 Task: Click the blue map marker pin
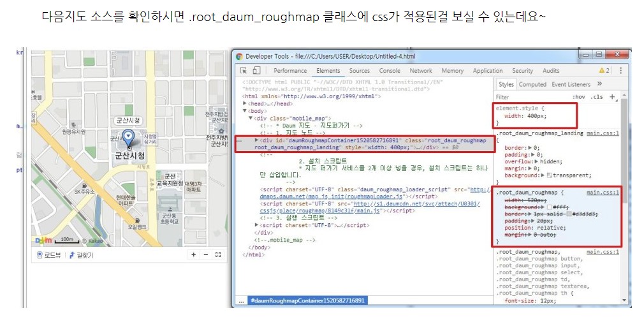coord(129,137)
